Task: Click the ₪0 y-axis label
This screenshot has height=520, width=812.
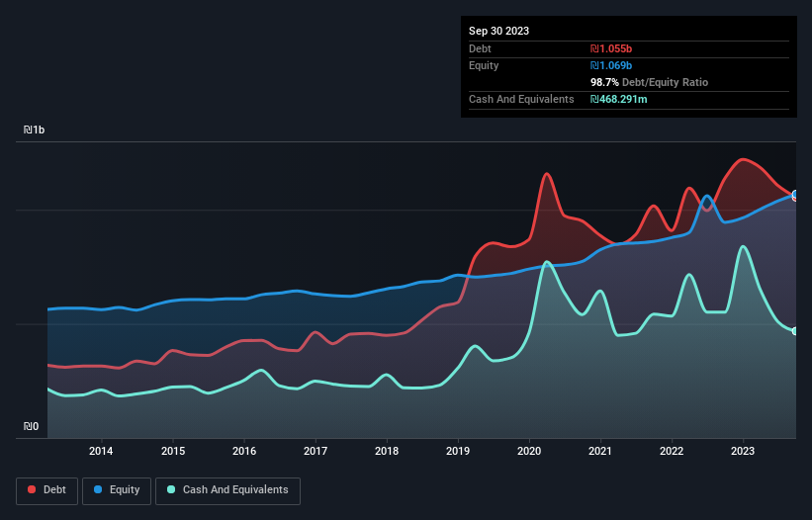Action: coord(31,426)
